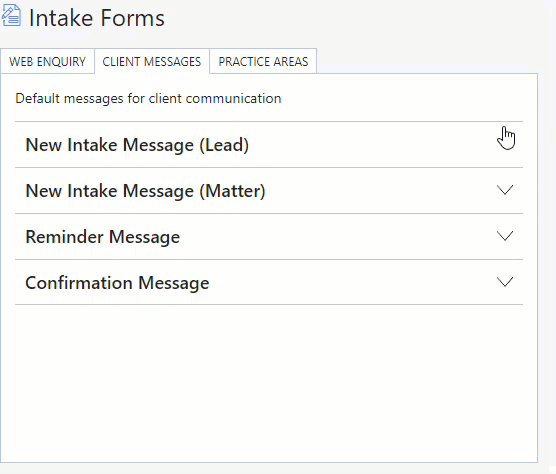556x474 pixels.
Task: Click blank space in the Reminder Message row
Action: [x=337, y=236]
